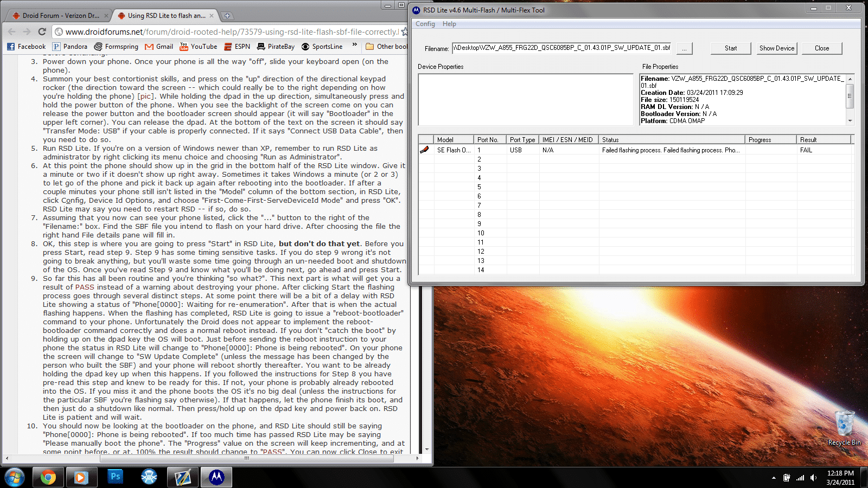Viewport: 868px width, 488px height.
Task: Open the [pic] link in step 4
Action: tap(145, 97)
